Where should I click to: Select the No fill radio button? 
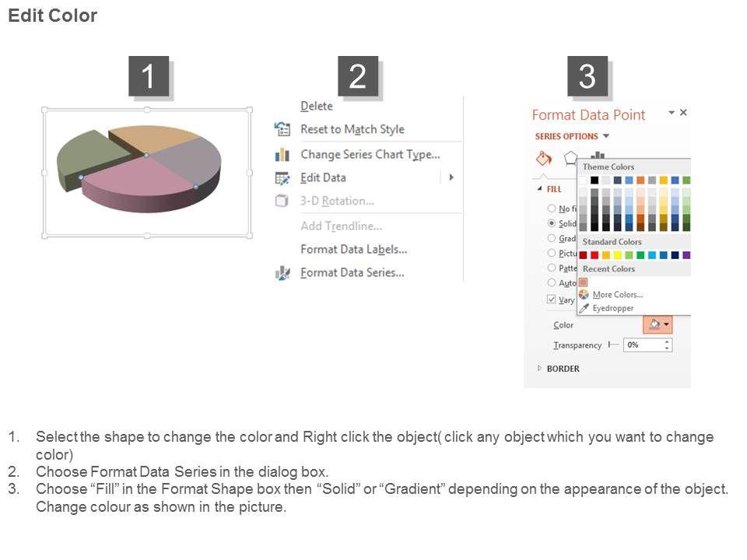tap(552, 208)
